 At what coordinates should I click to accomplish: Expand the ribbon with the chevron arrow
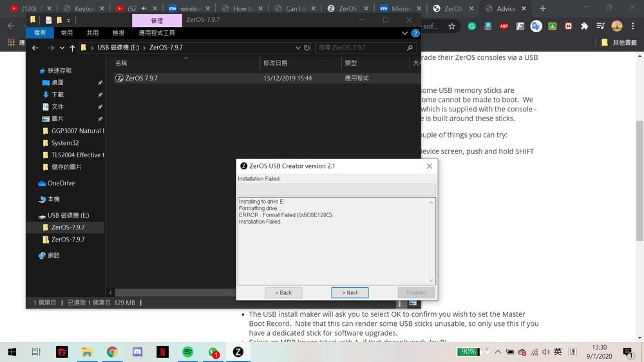pos(405,33)
